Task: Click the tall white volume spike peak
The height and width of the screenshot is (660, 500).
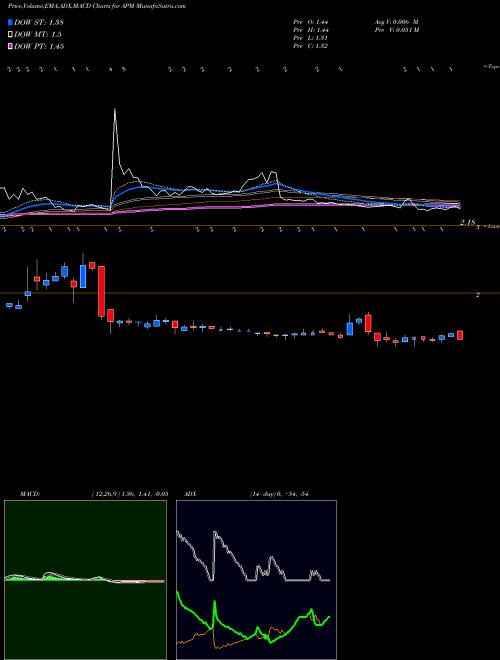Action: [114, 110]
